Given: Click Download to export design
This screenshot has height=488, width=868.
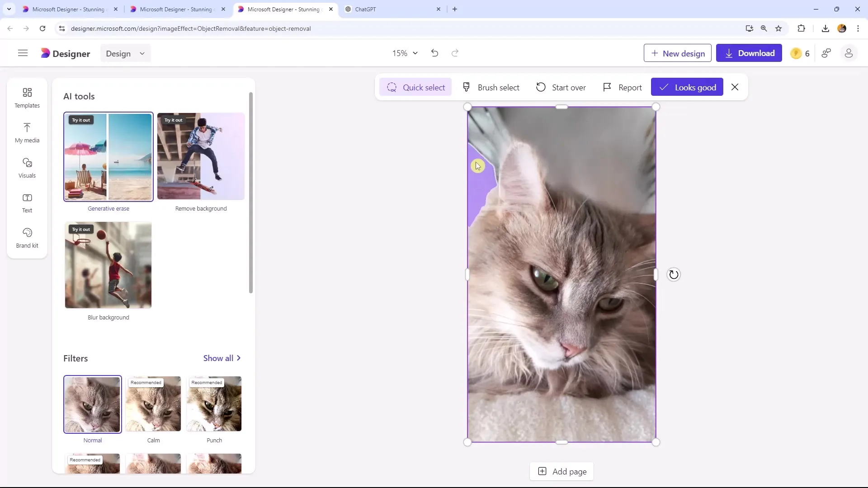Looking at the screenshot, I should (x=750, y=53).
